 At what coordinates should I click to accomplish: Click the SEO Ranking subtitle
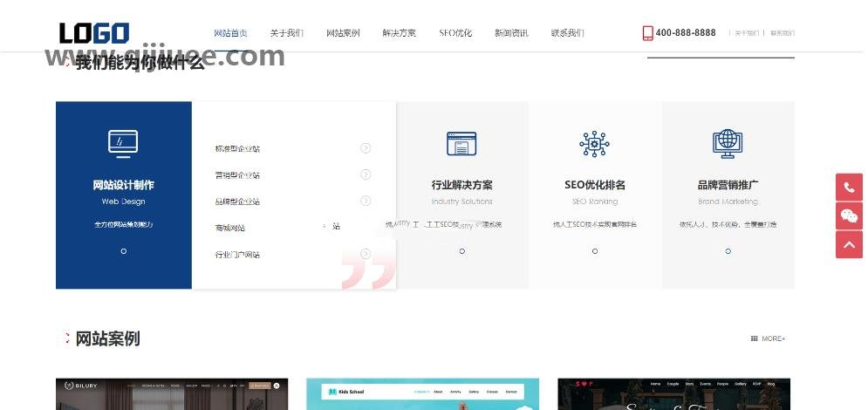click(595, 202)
